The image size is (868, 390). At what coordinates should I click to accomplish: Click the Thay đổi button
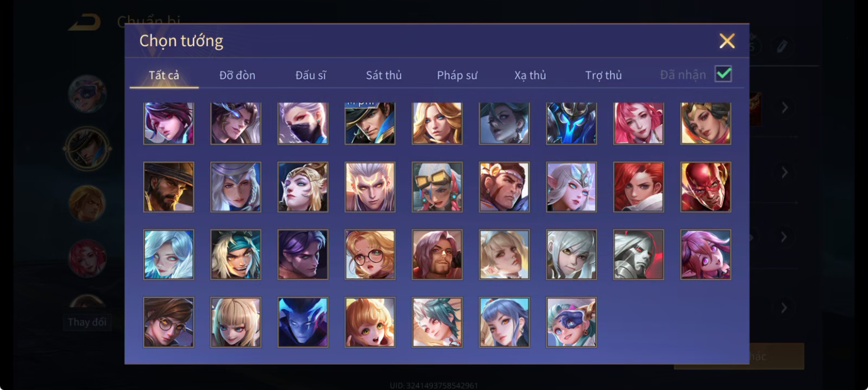pos(87,322)
